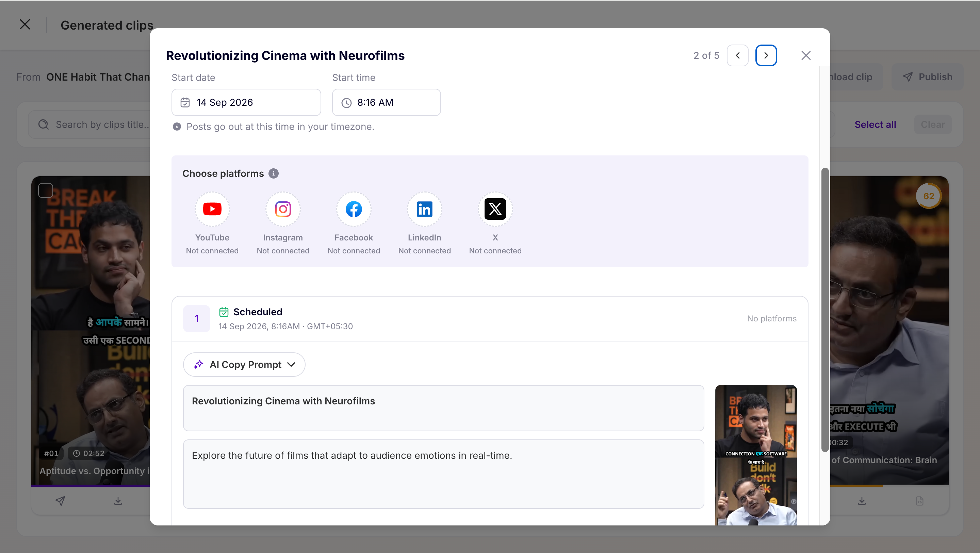Click the dialog vertical scrollbar
The image size is (980, 553).
point(825,309)
